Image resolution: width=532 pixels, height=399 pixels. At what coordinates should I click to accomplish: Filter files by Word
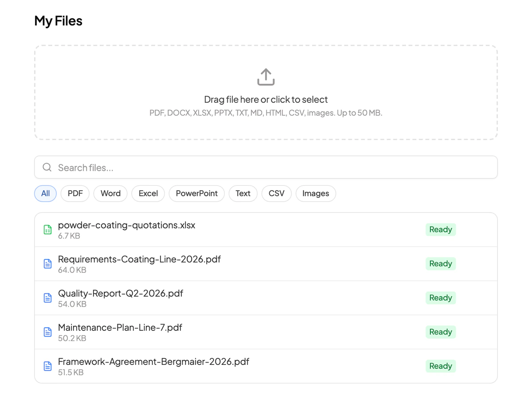(x=110, y=193)
